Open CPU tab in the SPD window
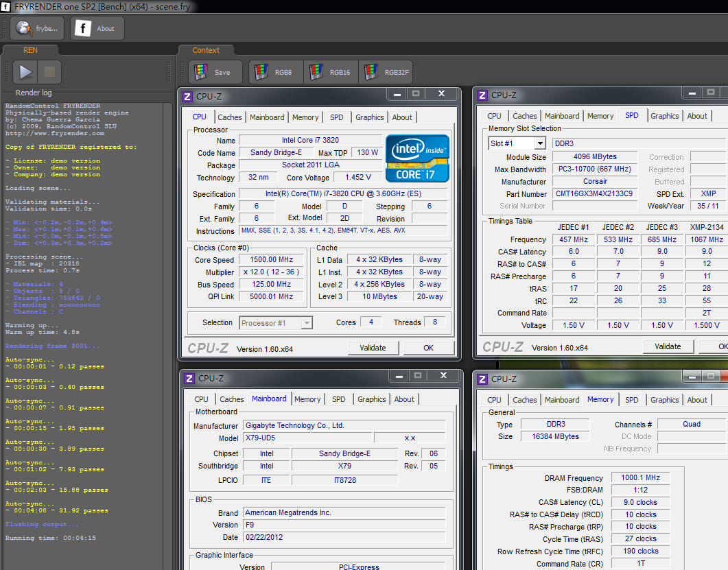This screenshot has width=728, height=570. click(494, 116)
